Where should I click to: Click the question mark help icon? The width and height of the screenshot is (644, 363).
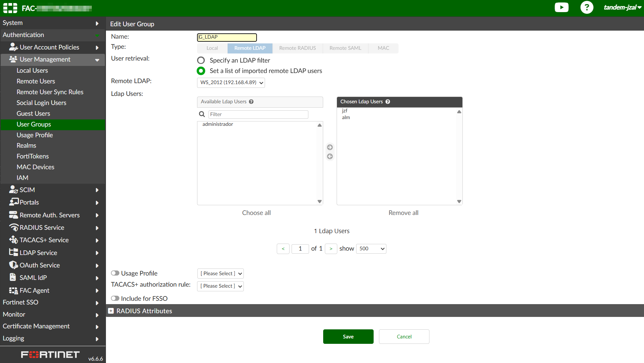pos(586,7)
